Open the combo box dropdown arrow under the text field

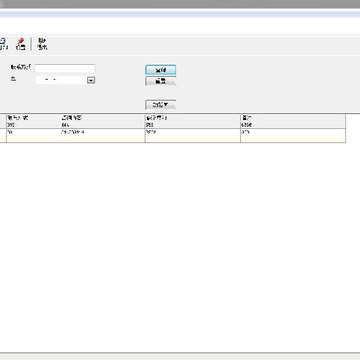91,80
